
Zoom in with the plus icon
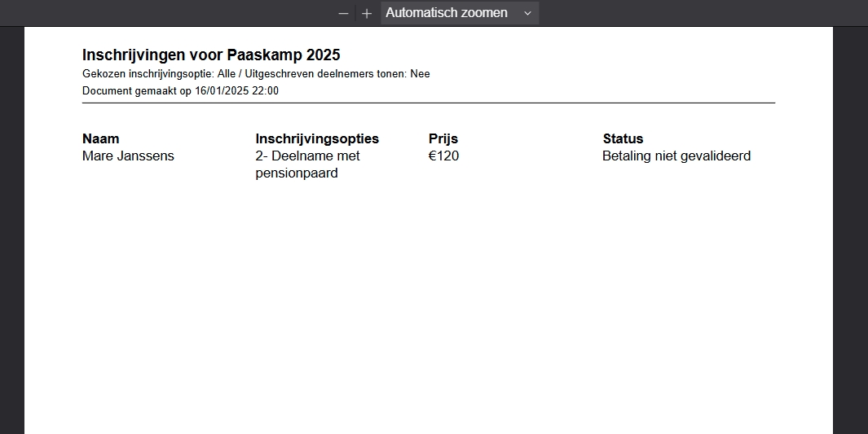(367, 13)
